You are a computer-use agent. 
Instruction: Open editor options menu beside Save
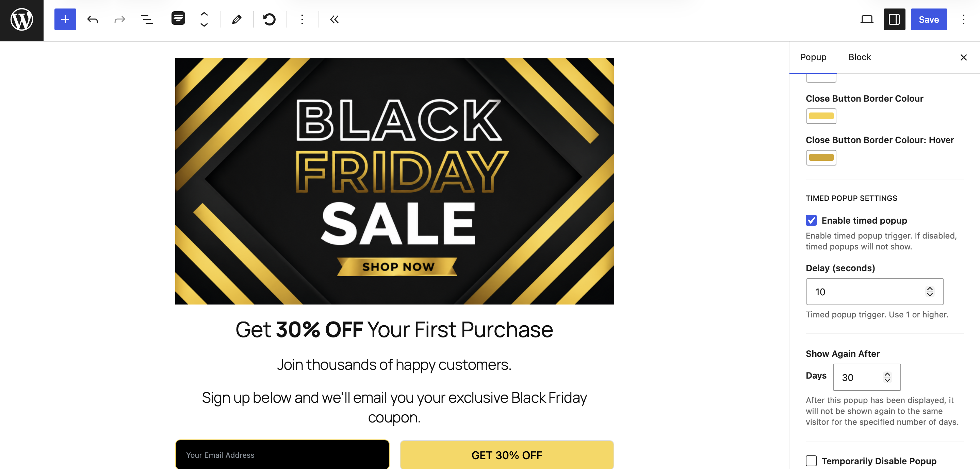[x=963, y=19]
